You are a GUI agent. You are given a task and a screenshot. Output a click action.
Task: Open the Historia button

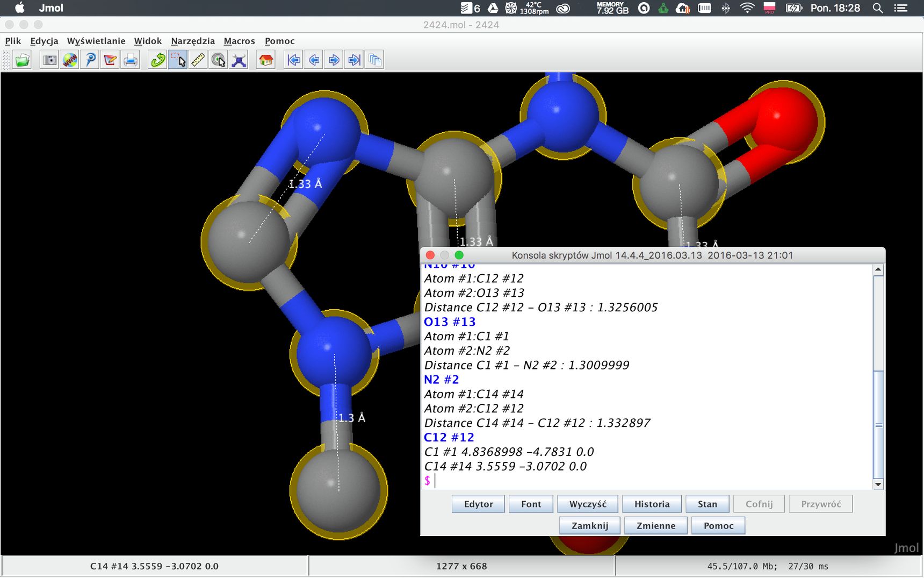652,504
